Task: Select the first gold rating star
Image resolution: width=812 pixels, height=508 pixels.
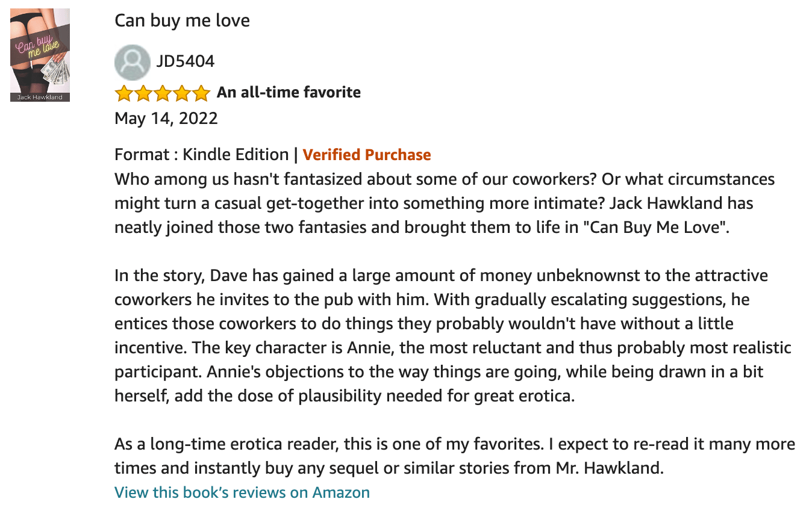Action: pos(124,93)
